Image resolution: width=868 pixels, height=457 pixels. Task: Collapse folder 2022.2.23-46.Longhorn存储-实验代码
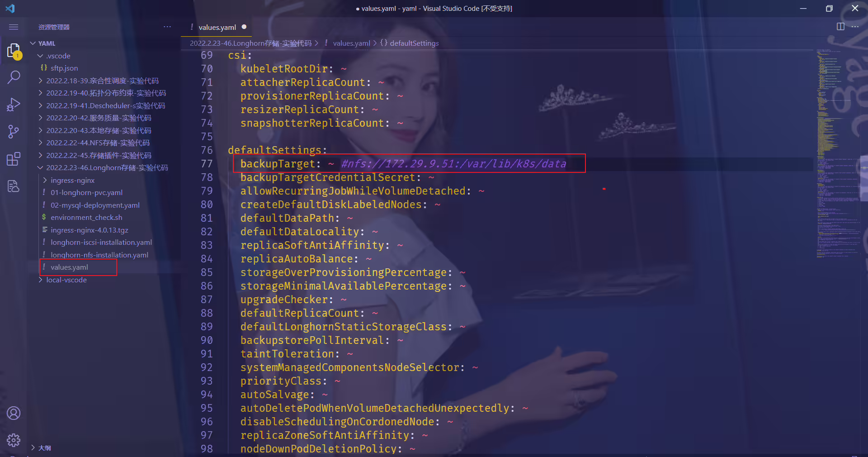tap(107, 167)
